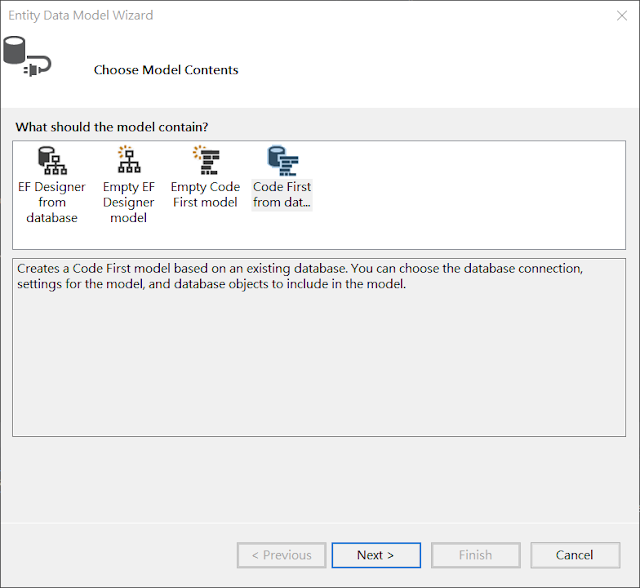Viewport: 640px width, 588px height.
Task: Click the "Empty Code First model" label
Action: tap(205, 195)
